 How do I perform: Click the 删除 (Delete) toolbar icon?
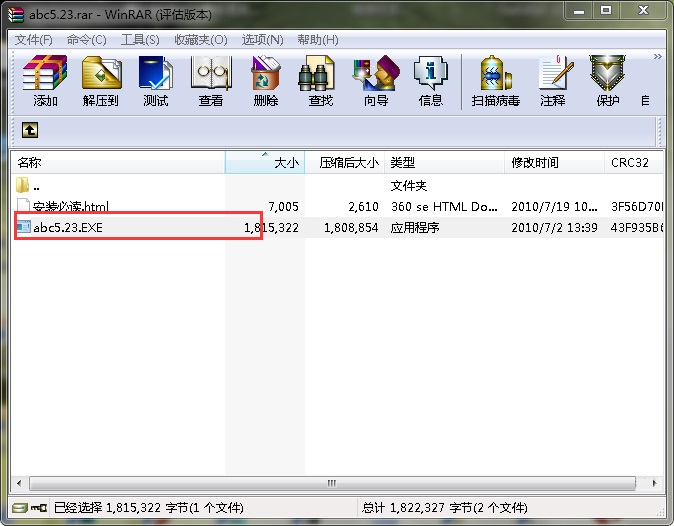(x=266, y=80)
